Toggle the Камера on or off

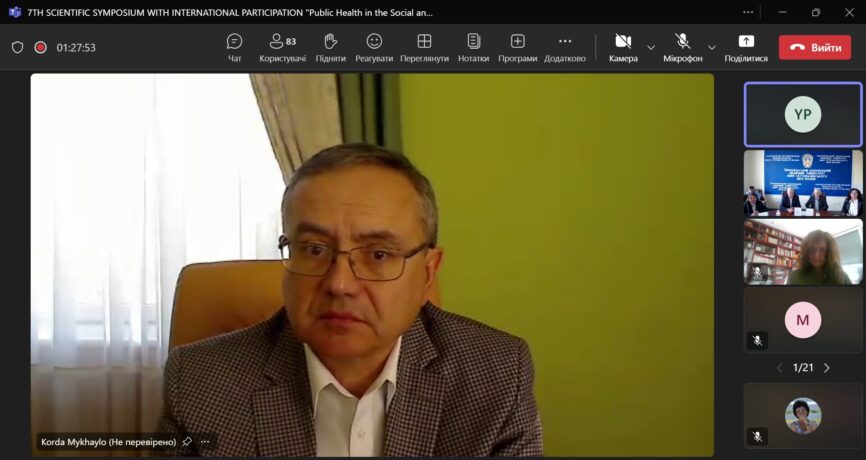623,46
